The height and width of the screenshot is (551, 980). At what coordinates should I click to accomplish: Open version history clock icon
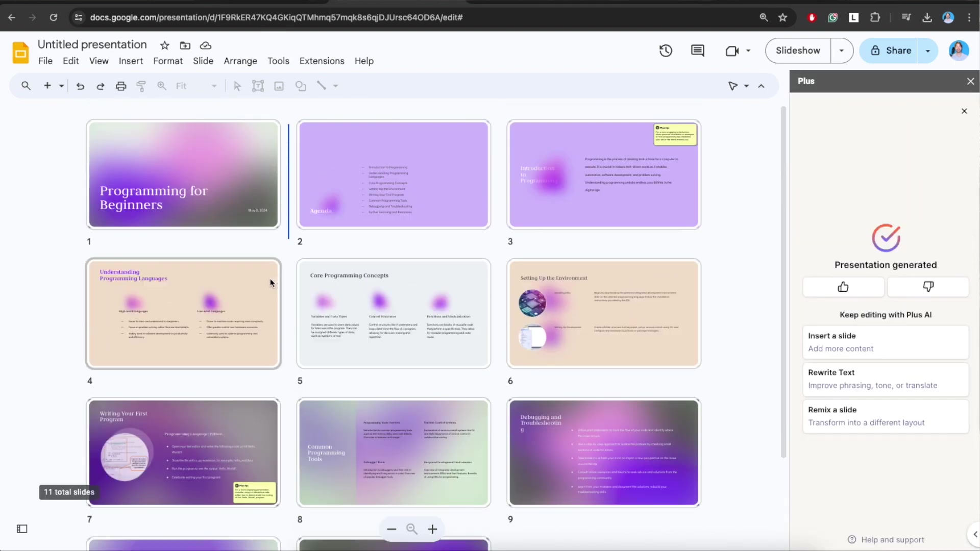[x=666, y=51]
